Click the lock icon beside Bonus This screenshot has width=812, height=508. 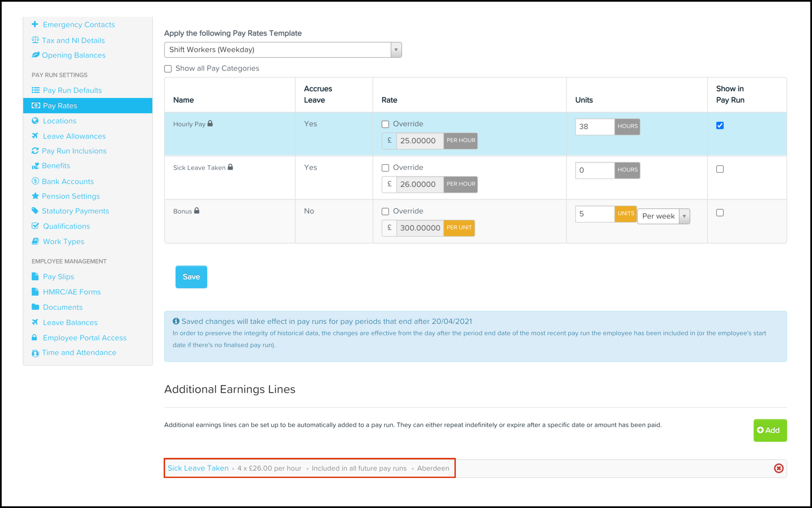[x=197, y=211]
